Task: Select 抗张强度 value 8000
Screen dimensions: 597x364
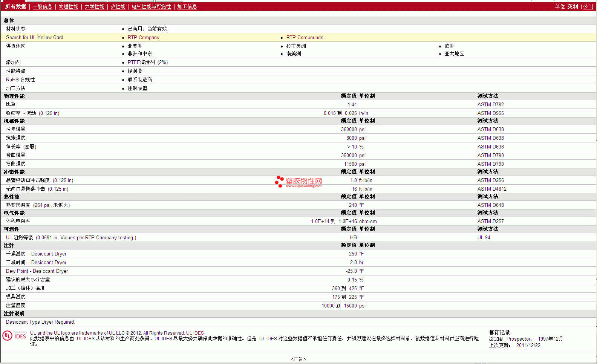Action: point(352,138)
